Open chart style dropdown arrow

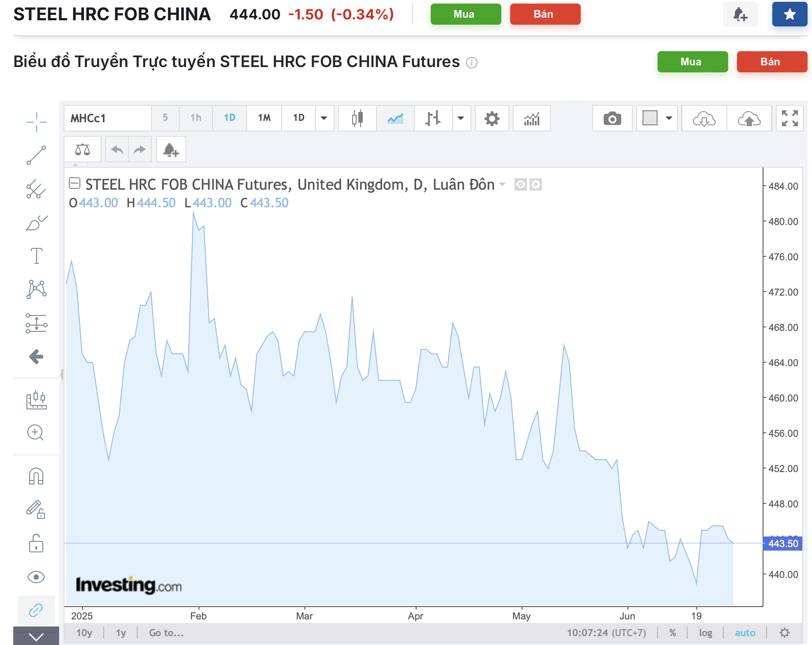[x=461, y=118]
